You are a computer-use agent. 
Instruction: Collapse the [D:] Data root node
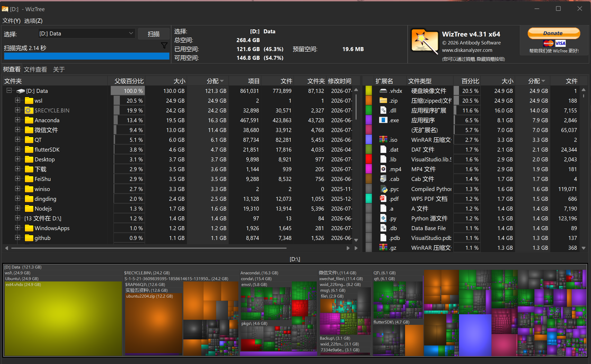click(9, 90)
